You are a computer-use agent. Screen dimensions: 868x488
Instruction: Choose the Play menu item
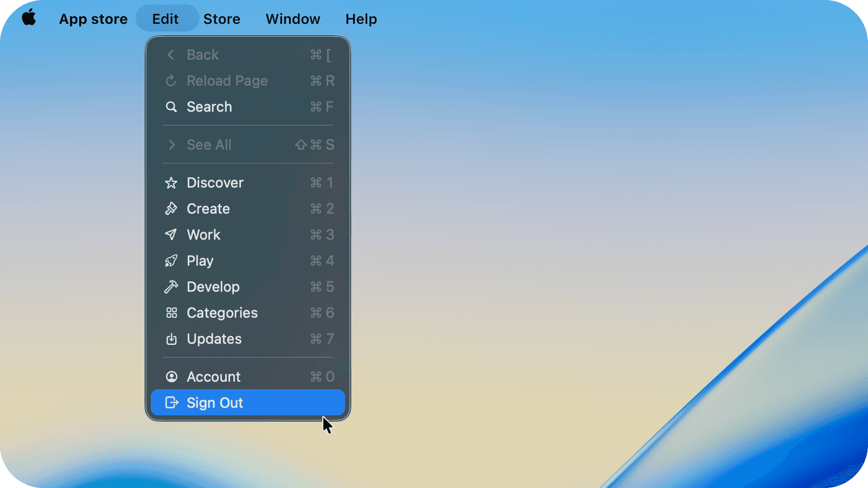248,261
